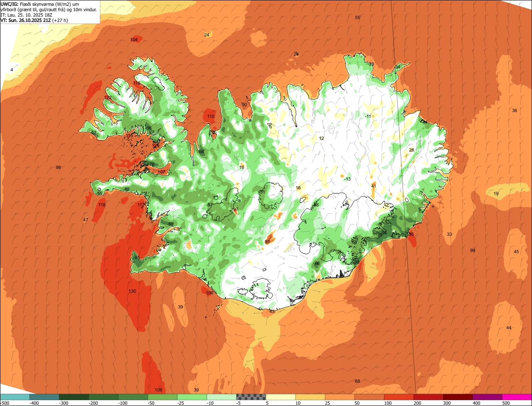Click the map value "43" on the south coast
The width and height of the screenshot is (532, 406).
point(272,311)
